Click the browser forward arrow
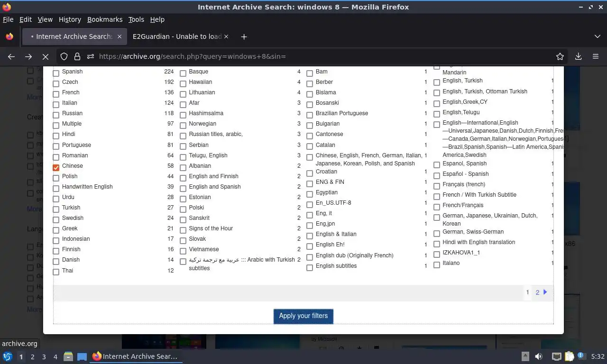The height and width of the screenshot is (364, 607). point(28,56)
